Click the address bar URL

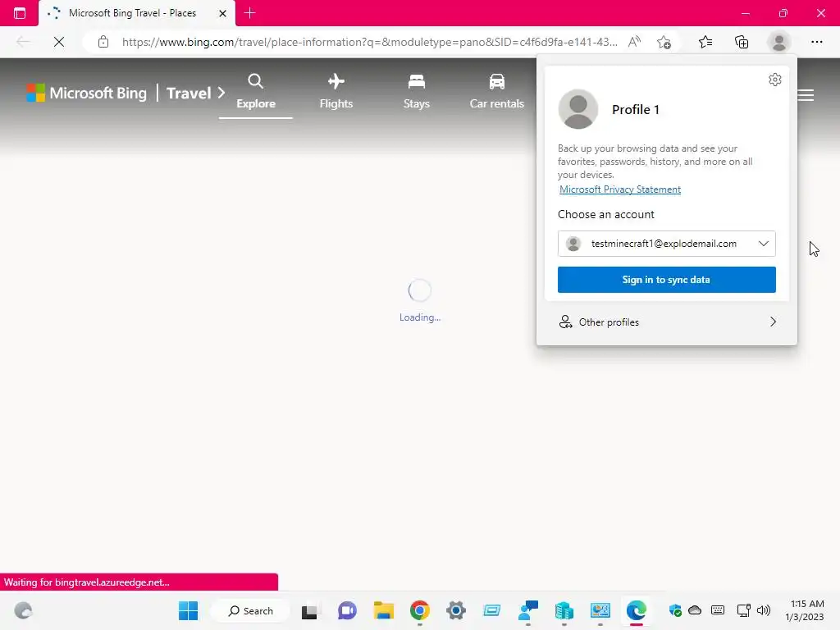(x=370, y=42)
